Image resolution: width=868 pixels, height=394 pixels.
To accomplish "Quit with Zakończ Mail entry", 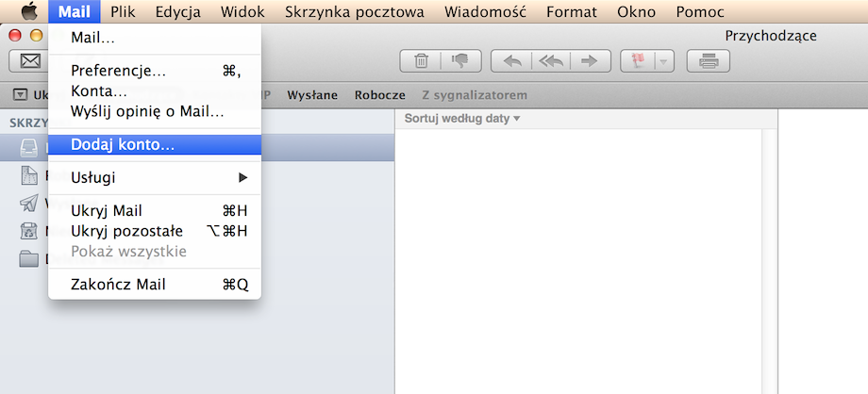I will 155,285.
